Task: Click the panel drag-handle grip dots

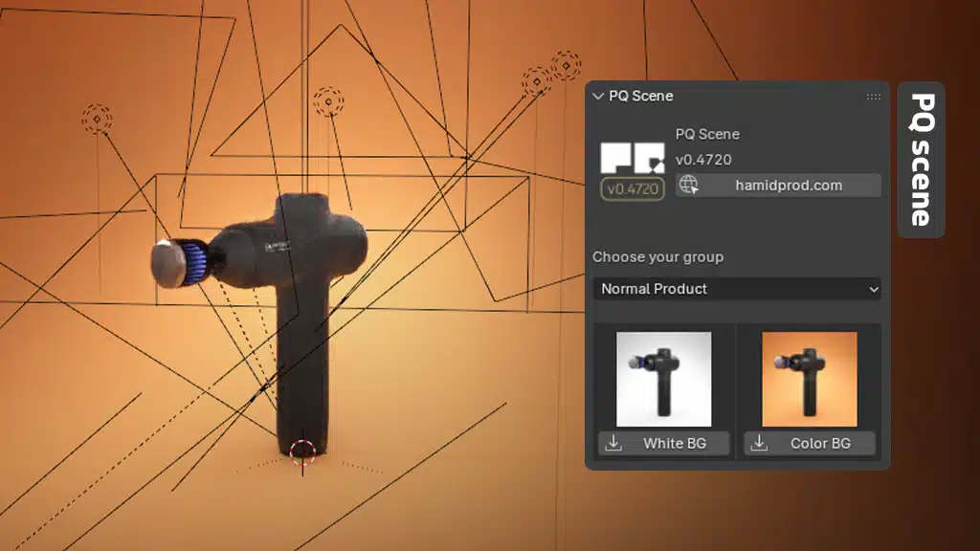Action: [873, 97]
